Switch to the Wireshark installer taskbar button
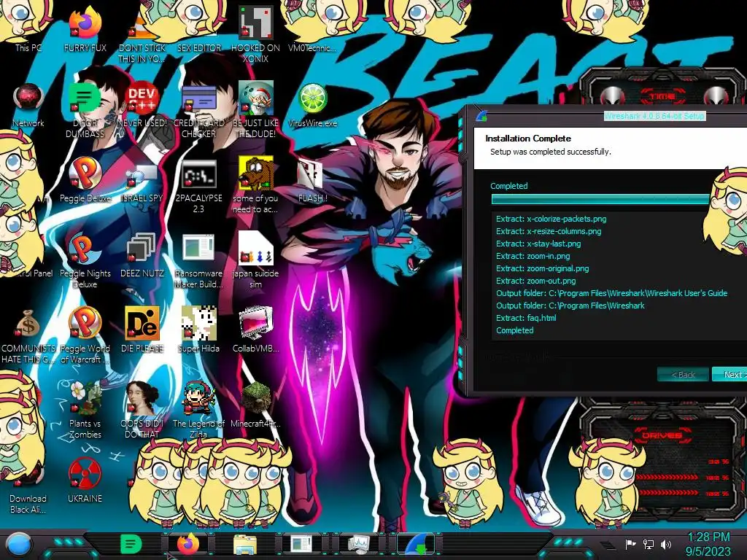Viewport: 747px width, 560px height. coord(416,544)
